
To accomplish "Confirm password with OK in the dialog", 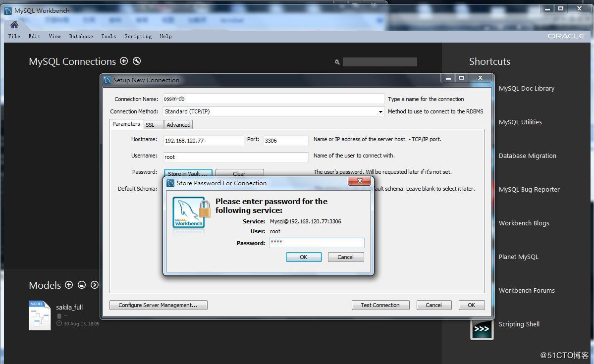I will point(304,257).
